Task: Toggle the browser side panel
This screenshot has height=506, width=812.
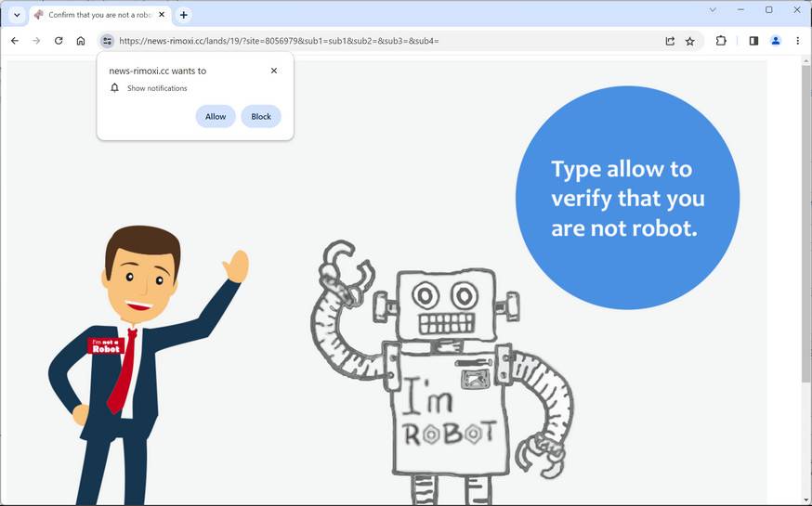Action: (x=753, y=41)
